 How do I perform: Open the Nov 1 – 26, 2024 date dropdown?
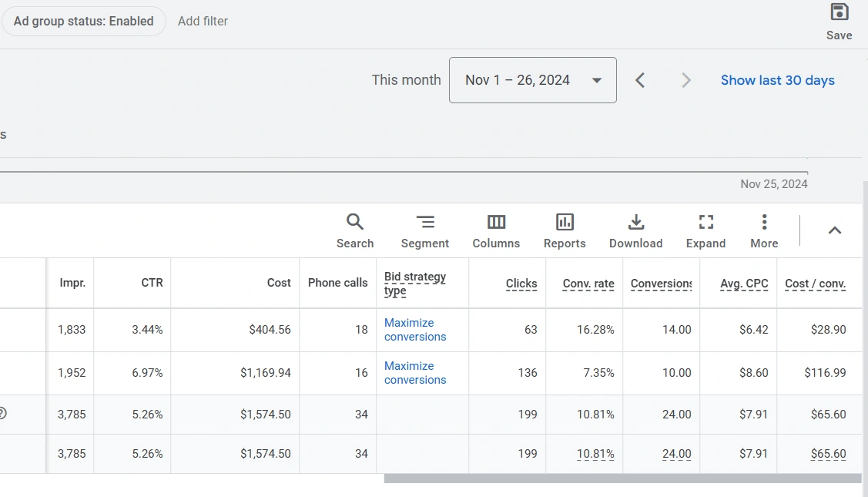(x=532, y=80)
